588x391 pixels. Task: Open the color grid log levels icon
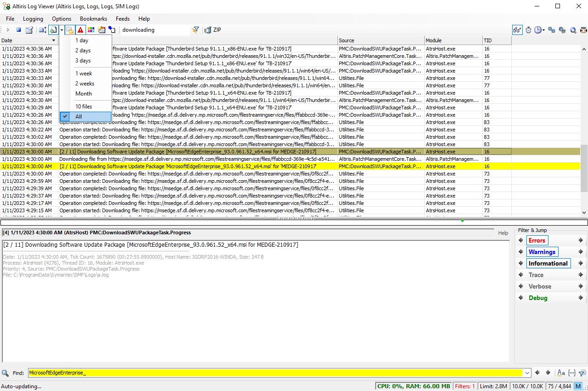pos(90,30)
